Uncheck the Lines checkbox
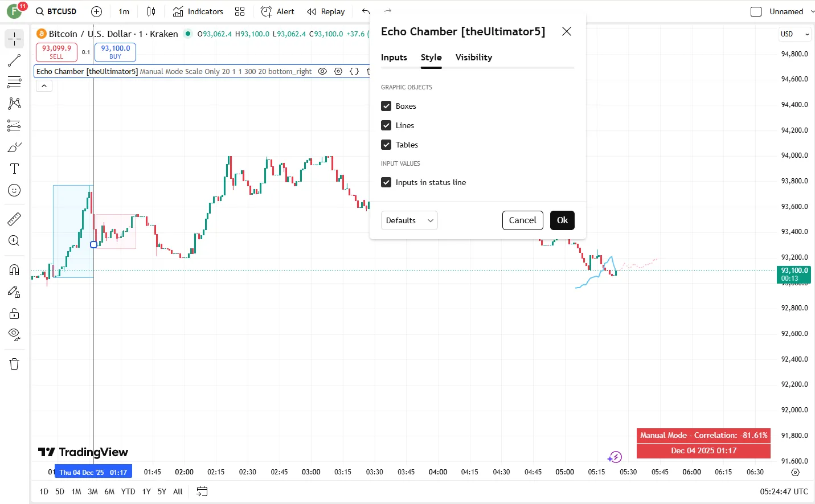Viewport: 815px width, 504px height. [x=386, y=125]
